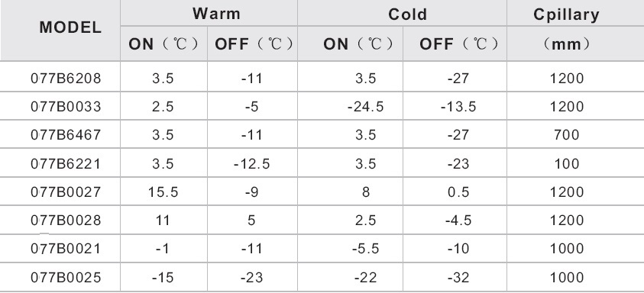Select model 077B0033 cell
This screenshot has height=293, width=644.
coord(66,107)
